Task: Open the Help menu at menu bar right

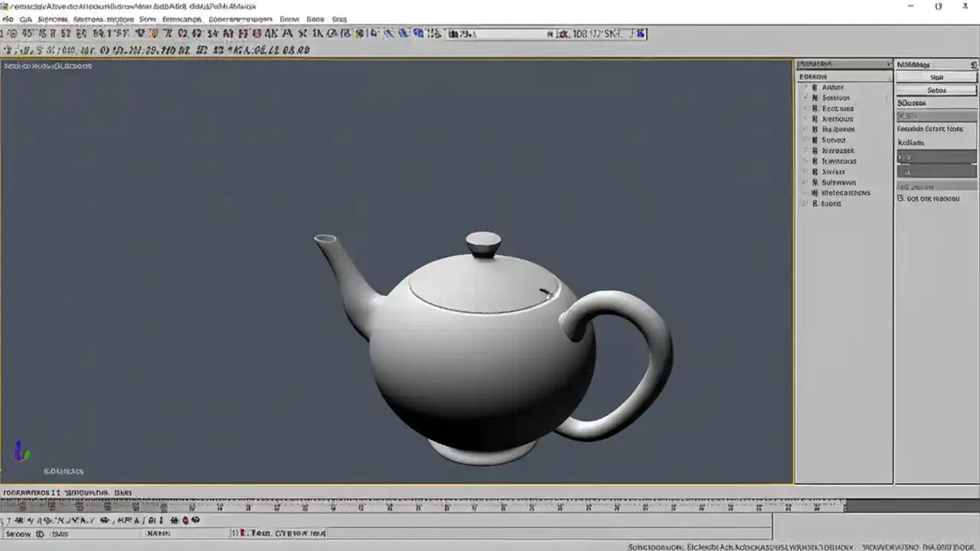Action: [339, 19]
